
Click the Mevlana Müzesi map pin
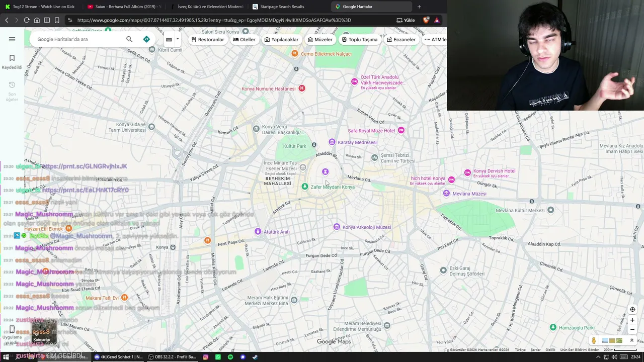(x=446, y=194)
